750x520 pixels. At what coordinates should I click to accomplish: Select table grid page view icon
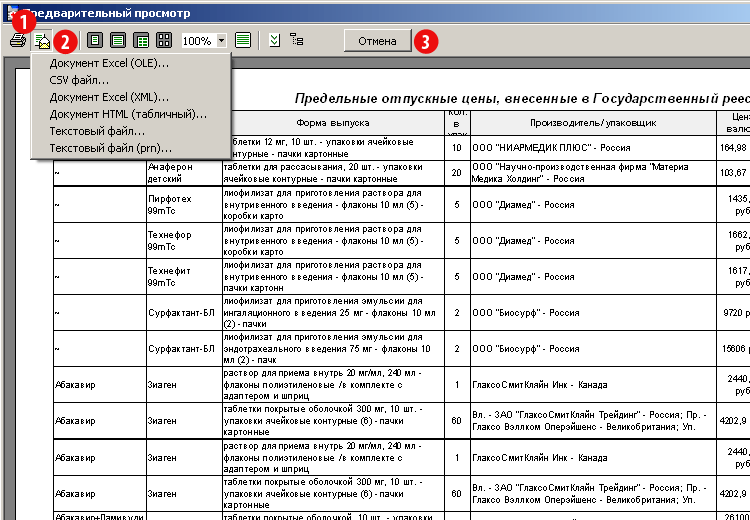click(141, 41)
